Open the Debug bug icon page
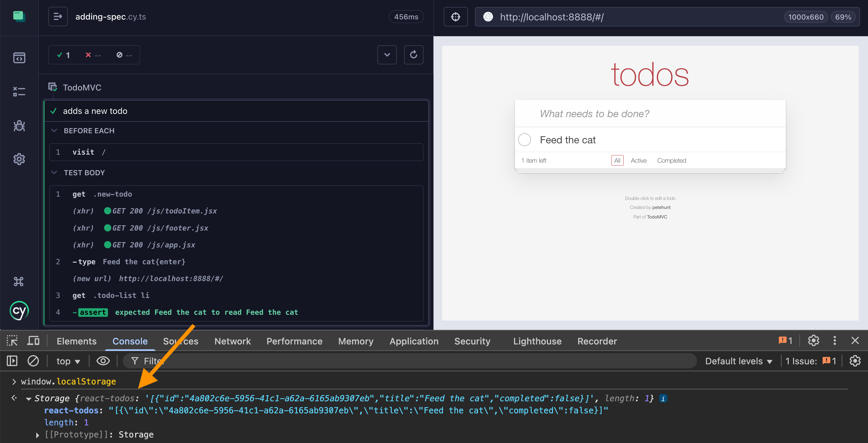The width and height of the screenshot is (868, 443). (19, 125)
